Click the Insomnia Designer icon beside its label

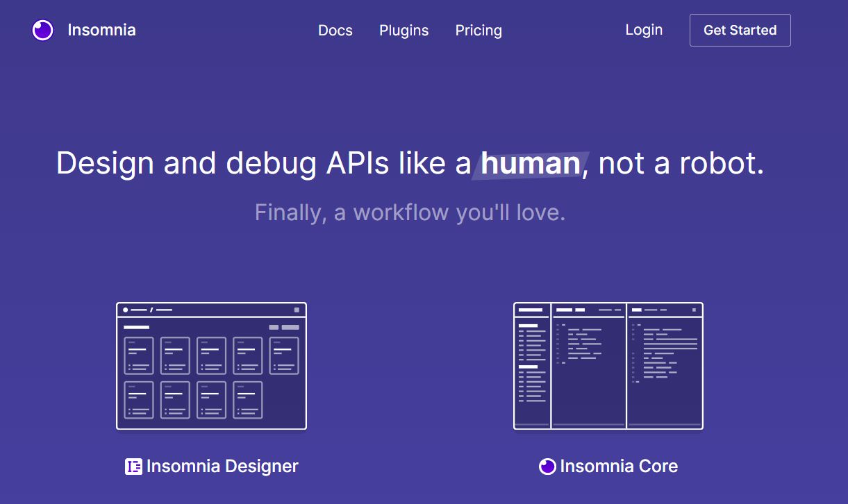(133, 467)
